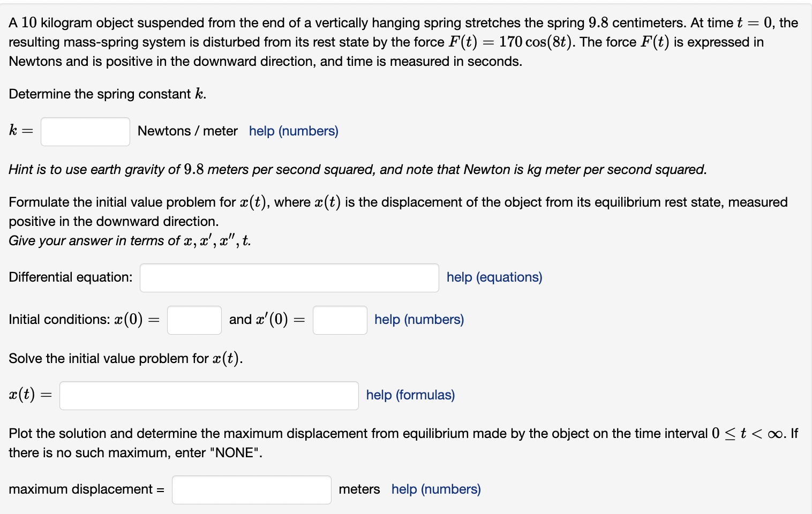Viewport: 812px width, 514px height.
Task: Click the x(t) solution answer box
Action: (x=209, y=395)
